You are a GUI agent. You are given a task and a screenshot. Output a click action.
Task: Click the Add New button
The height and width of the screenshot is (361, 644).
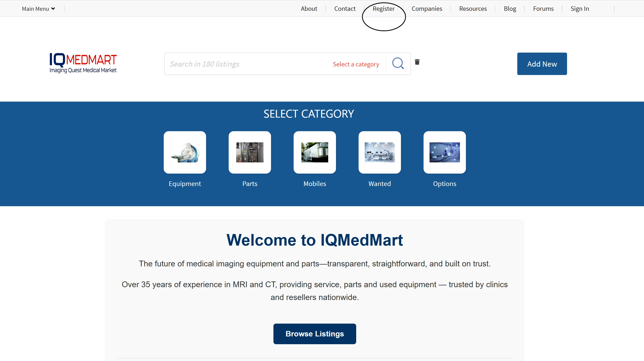click(x=542, y=64)
